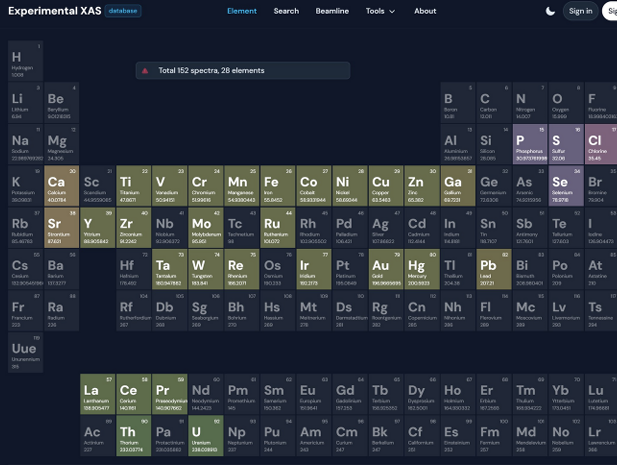Switch to the Element tab

tap(242, 11)
